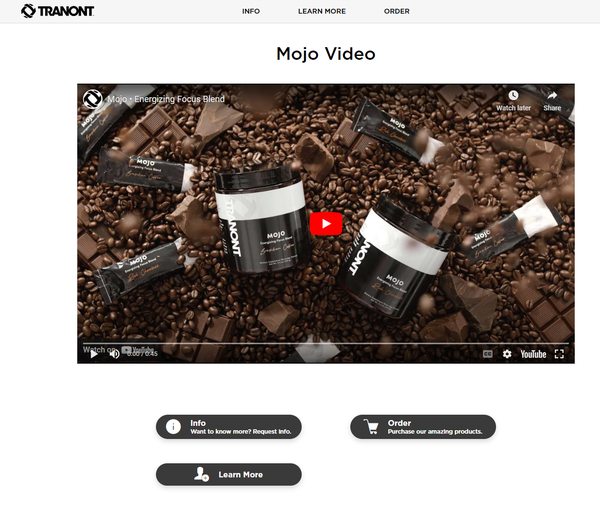Enter fullscreen with the fullscreen icon
600x509 pixels.
point(559,354)
